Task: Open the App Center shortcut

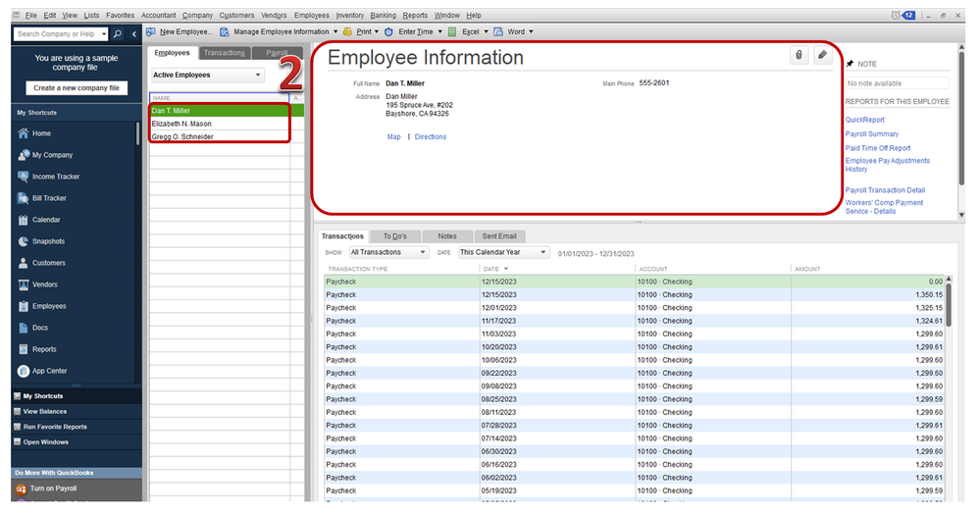Action: 42,371
